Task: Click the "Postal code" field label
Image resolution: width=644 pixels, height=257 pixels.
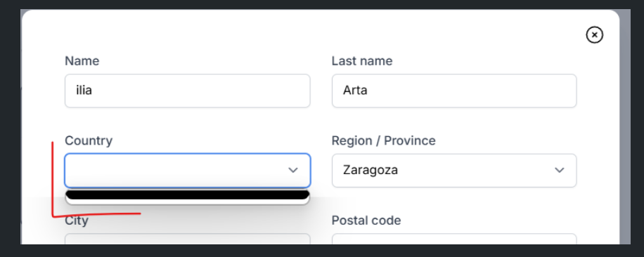Action: coord(366,220)
